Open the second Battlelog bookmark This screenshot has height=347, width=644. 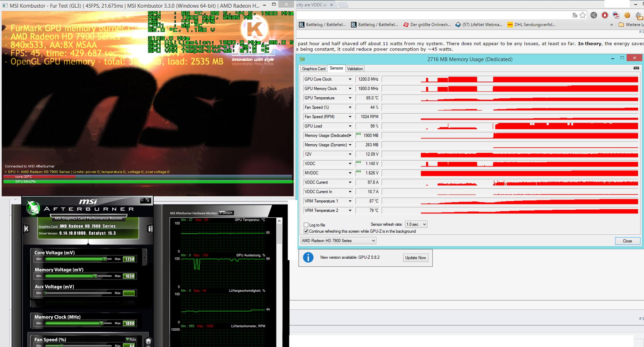pos(375,25)
